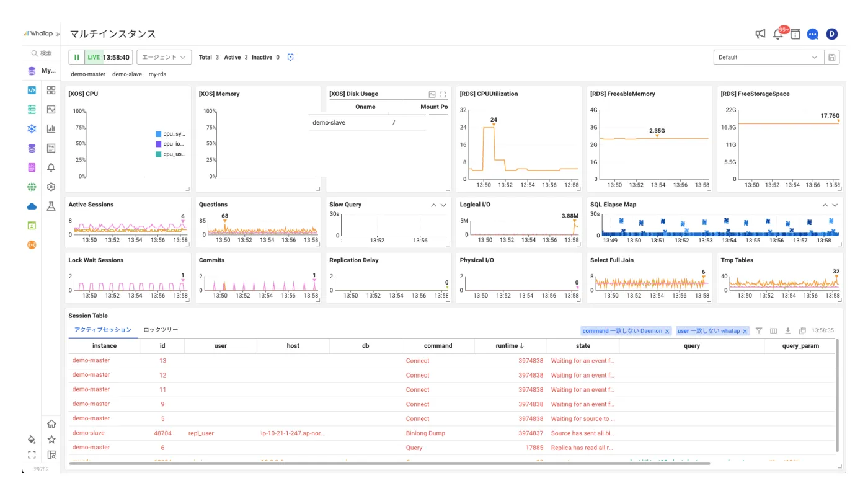Click the shield icon beside Inactive count
868x496 pixels.
[290, 57]
